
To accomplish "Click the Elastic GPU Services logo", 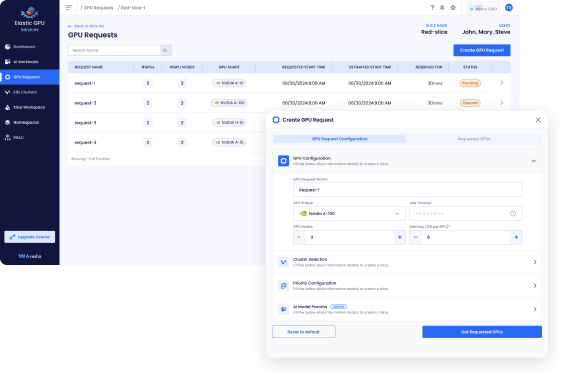I will [x=30, y=20].
